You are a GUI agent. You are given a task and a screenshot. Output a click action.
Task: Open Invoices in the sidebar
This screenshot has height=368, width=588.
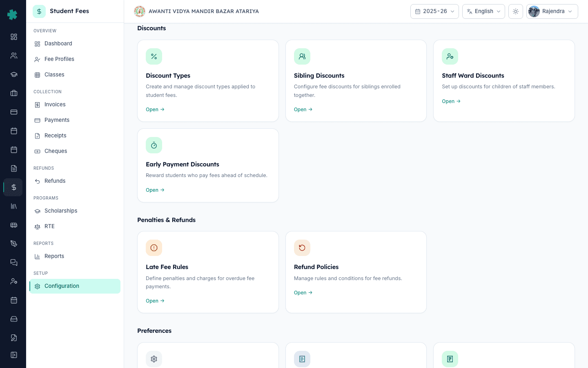pos(75,105)
